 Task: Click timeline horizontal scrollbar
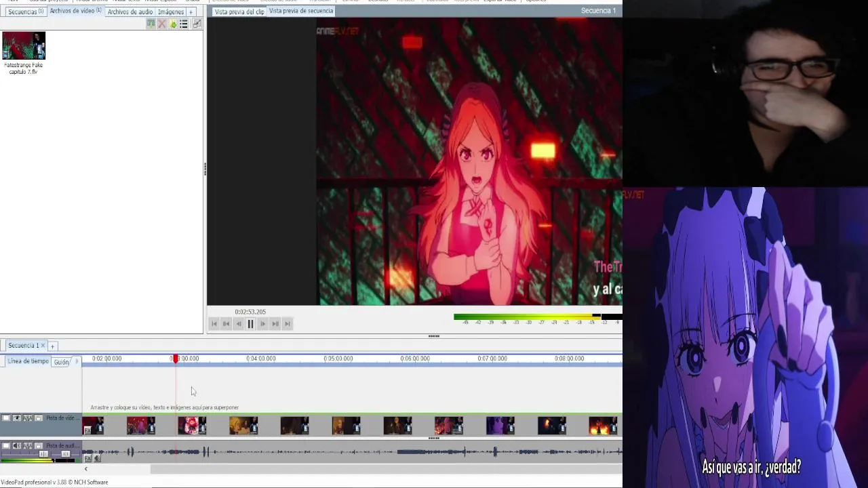tap(386, 469)
